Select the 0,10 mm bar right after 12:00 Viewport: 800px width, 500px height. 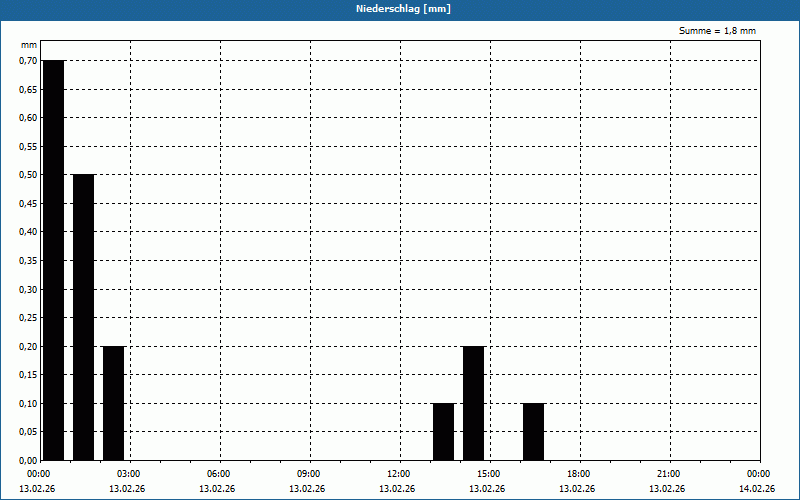(x=443, y=432)
